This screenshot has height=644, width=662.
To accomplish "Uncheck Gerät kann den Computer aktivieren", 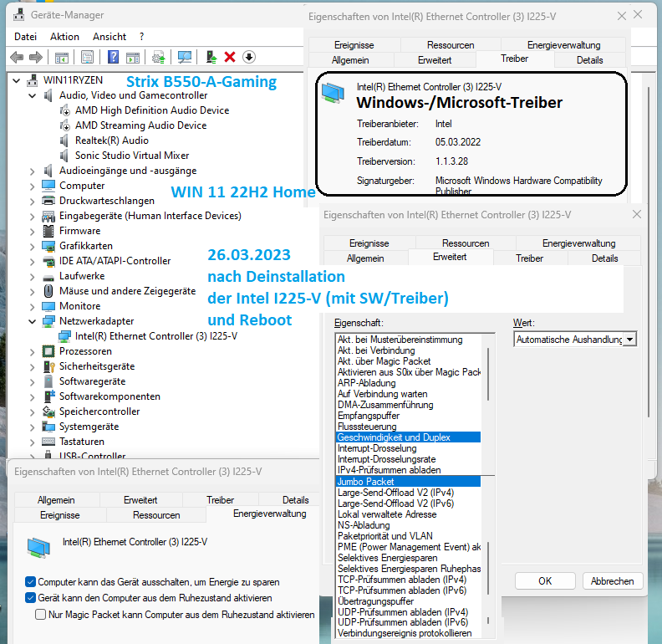I will [30, 598].
